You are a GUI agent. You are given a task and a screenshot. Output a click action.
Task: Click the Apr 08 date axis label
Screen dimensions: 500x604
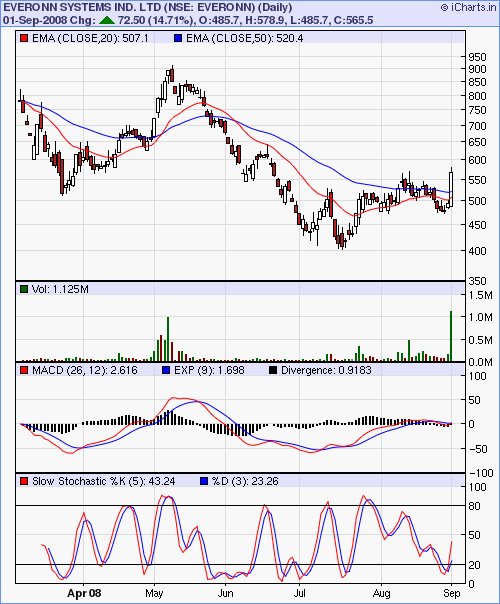point(84,593)
